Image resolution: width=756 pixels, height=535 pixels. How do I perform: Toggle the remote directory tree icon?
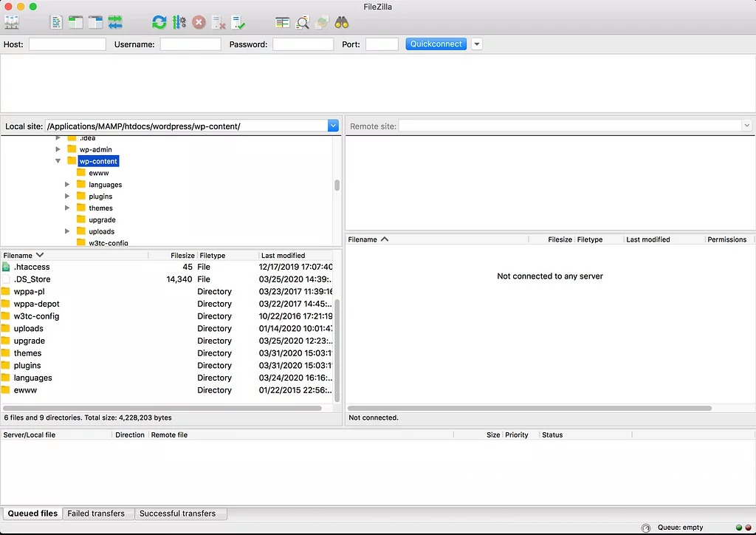pyautogui.click(x=95, y=22)
